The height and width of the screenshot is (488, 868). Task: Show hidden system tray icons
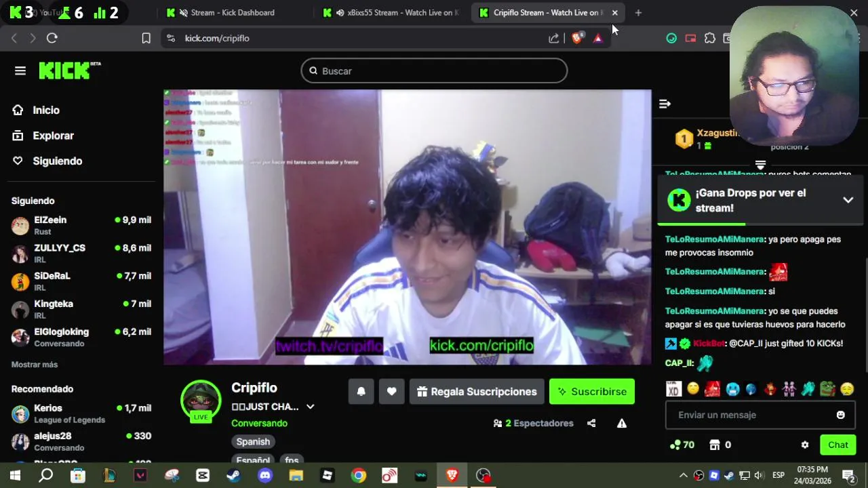click(683, 475)
